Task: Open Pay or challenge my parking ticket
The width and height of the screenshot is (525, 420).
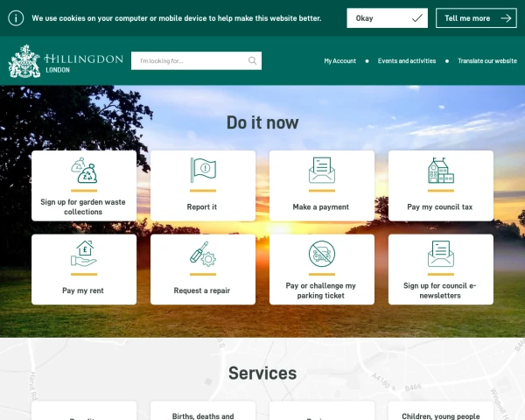Action: pos(322,269)
